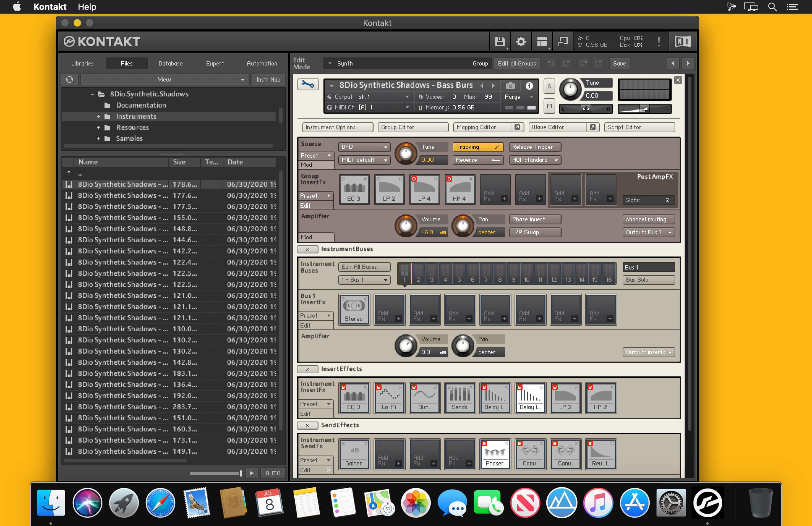Screen dimensions: 812x526
Task: Click the redo arrow in edit bar
Action: pyautogui.click(x=584, y=63)
